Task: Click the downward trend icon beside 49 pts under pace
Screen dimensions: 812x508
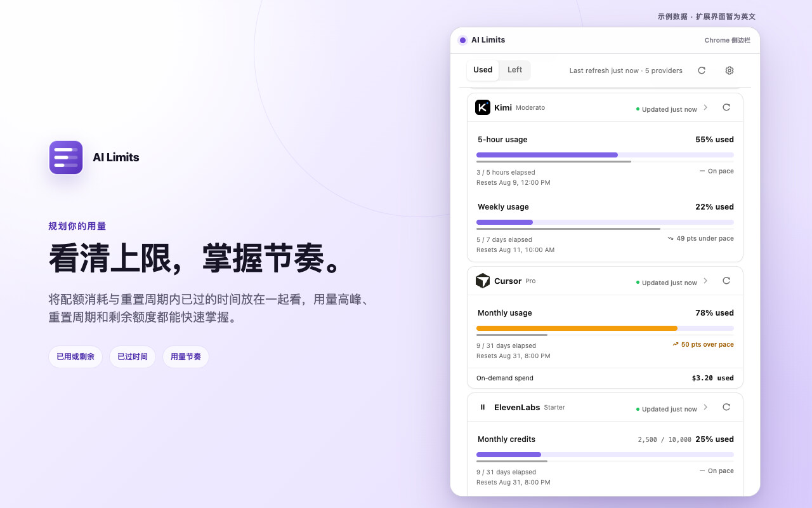Action: point(670,239)
